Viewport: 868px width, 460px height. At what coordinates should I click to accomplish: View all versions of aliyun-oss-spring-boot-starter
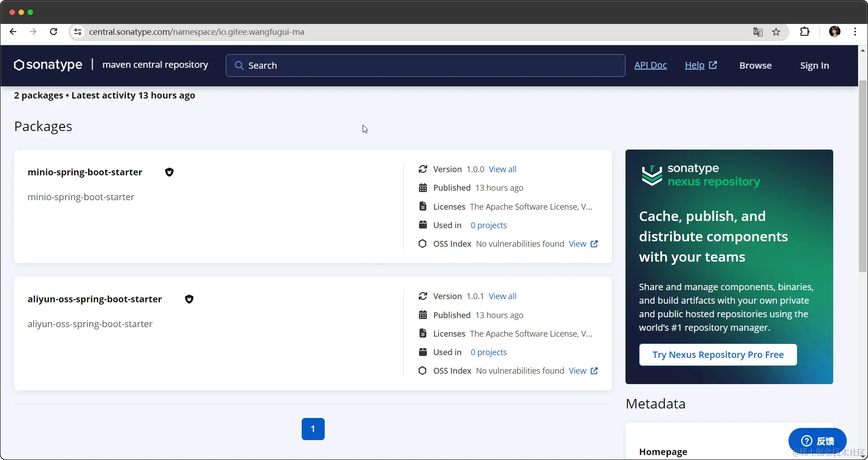[503, 296]
